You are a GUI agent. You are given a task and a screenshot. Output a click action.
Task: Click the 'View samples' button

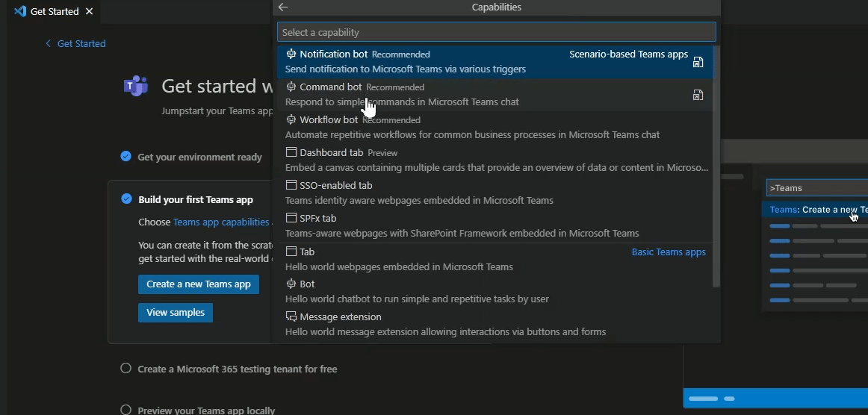pyautogui.click(x=176, y=313)
